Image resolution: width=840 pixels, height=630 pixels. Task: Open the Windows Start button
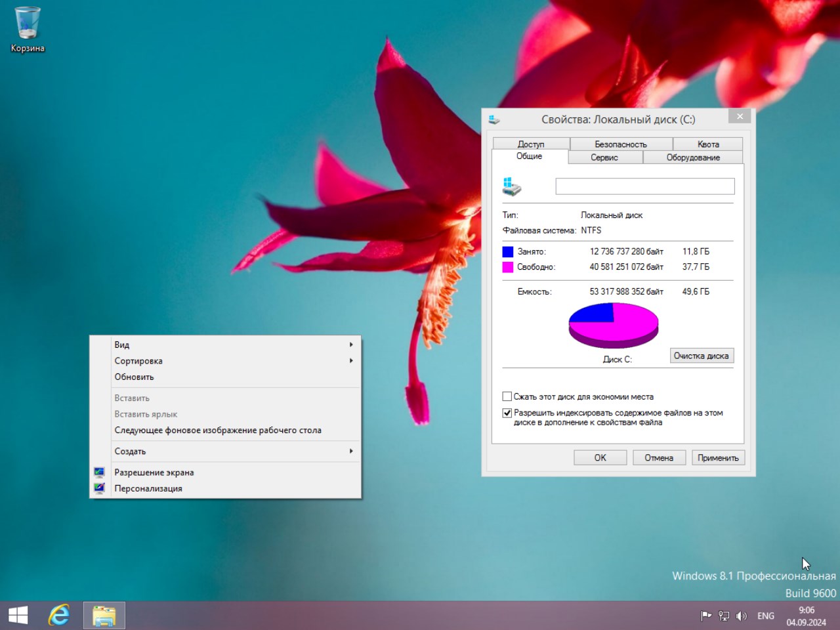18,616
